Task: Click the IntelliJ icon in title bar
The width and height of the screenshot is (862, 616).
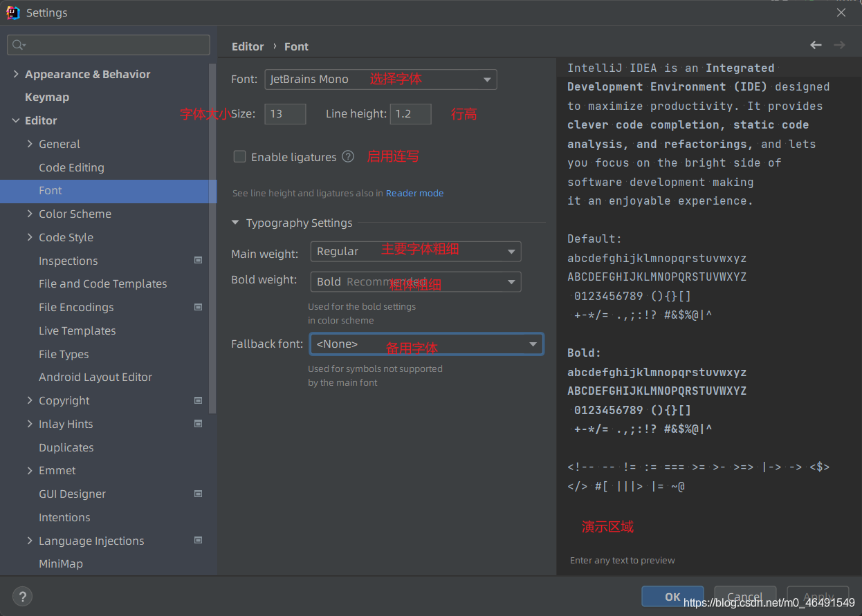Action: pos(12,12)
